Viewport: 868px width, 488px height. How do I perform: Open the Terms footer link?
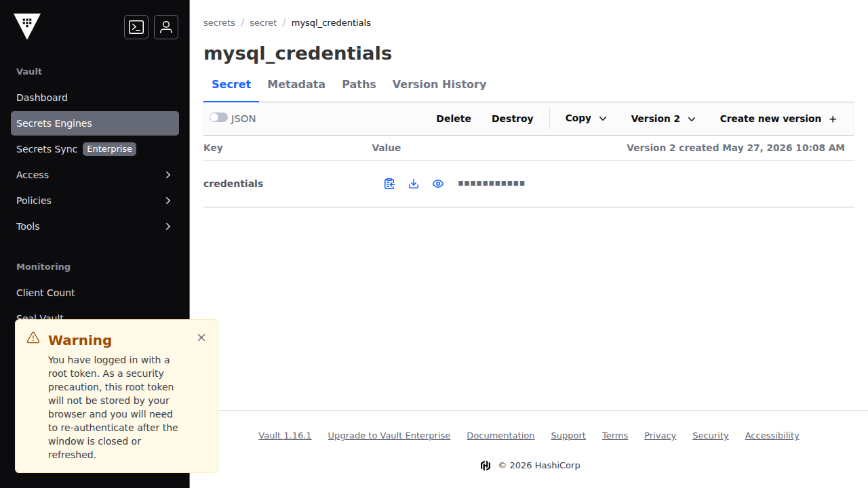pos(615,436)
